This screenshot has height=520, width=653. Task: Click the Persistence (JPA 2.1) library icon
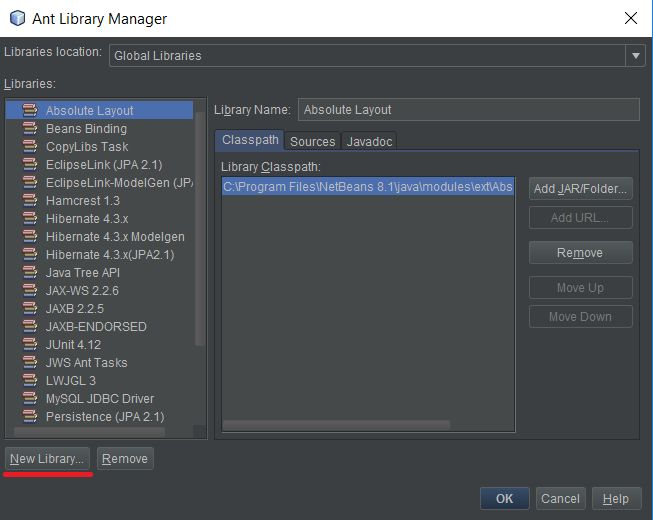pyautogui.click(x=30, y=416)
